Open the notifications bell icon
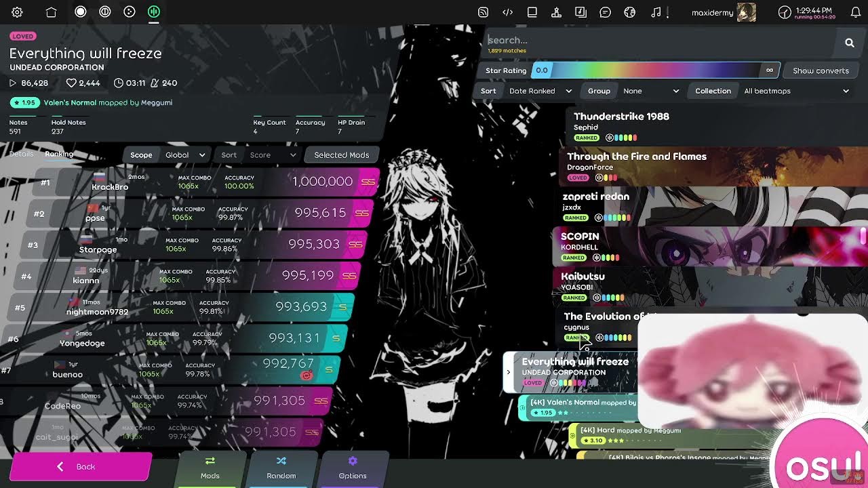 coord(855,12)
